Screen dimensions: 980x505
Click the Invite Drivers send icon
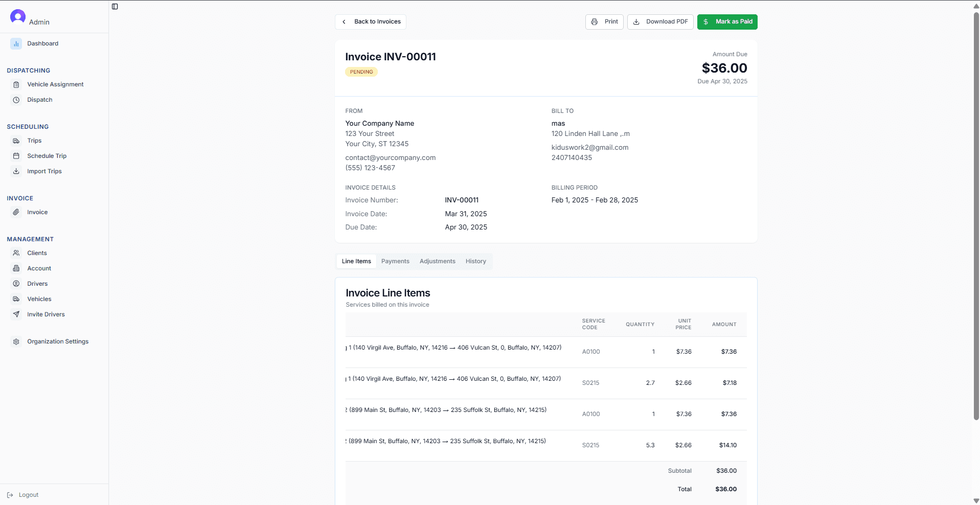point(16,314)
